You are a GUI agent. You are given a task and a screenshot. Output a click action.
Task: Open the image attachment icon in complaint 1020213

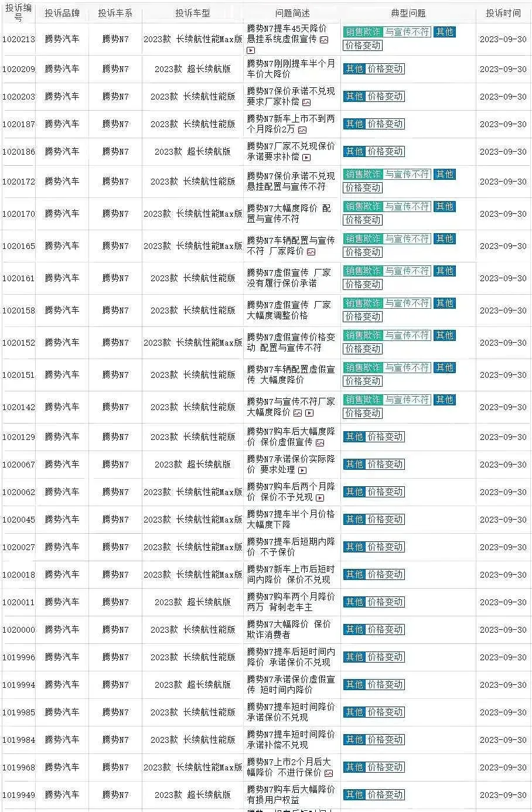[x=324, y=40]
